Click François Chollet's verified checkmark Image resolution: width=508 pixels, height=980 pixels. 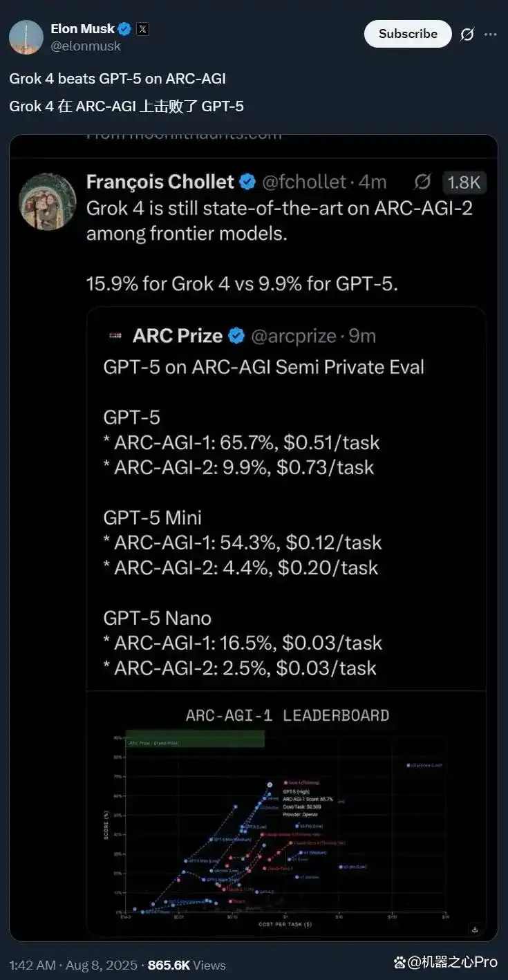pyautogui.click(x=247, y=182)
